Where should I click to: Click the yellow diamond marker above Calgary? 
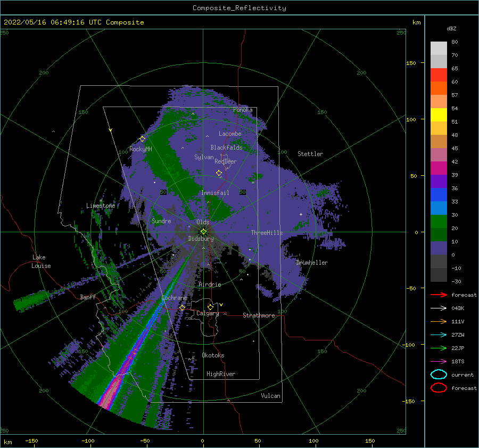(x=210, y=307)
